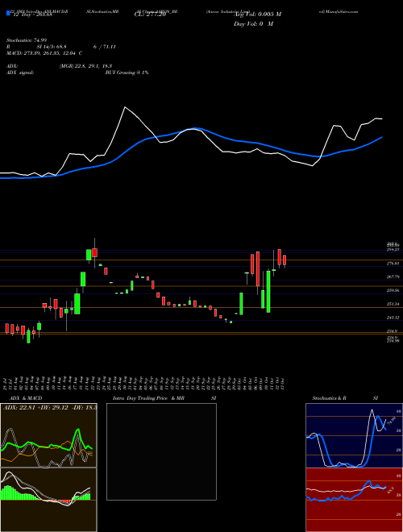
Task: Click the 74.99 value label on stochastics chart
Action: (391, 421)
